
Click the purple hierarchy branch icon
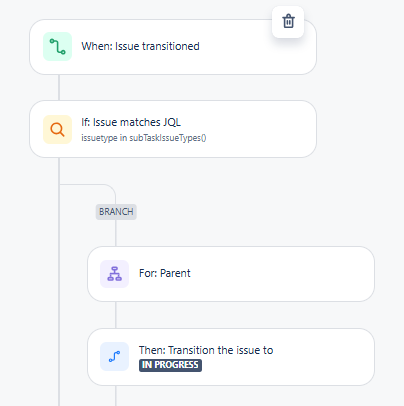pos(114,274)
